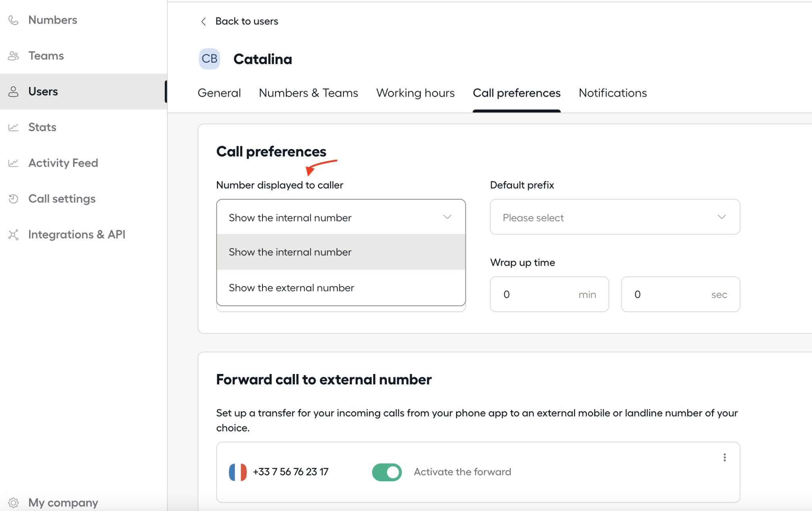Switch to Working hours tab
Screen dimensions: 812x511
click(x=415, y=93)
